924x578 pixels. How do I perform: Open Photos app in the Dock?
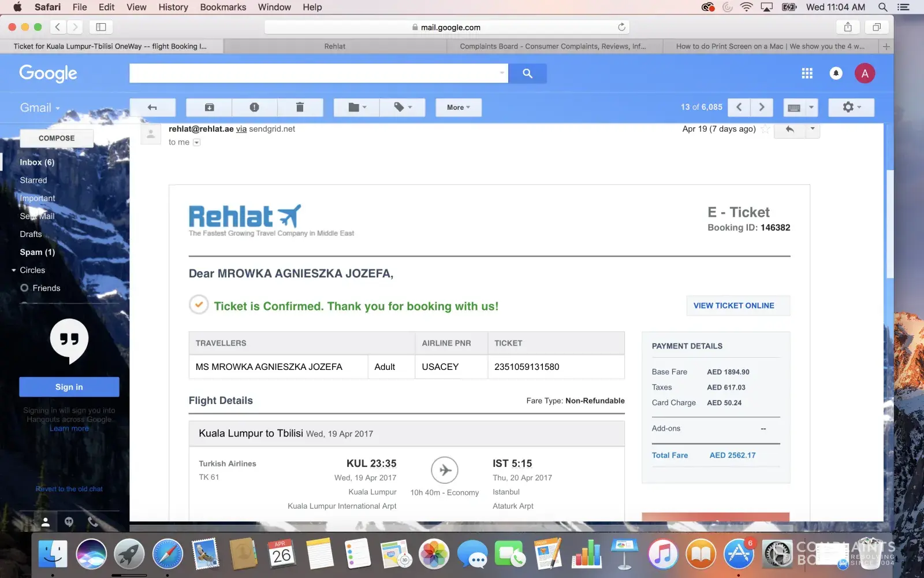tap(434, 554)
